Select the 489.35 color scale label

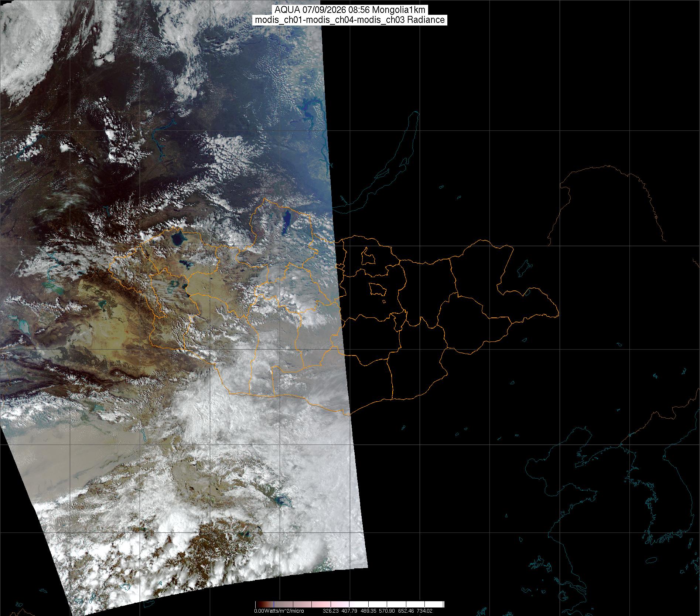(x=368, y=611)
